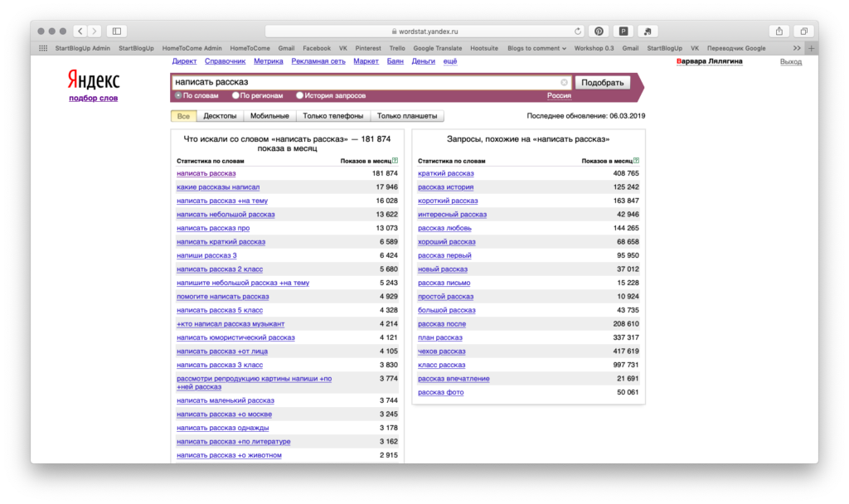The image size is (849, 504).
Task: Open the HomeToCome Admin bookmark
Action: pos(192,48)
